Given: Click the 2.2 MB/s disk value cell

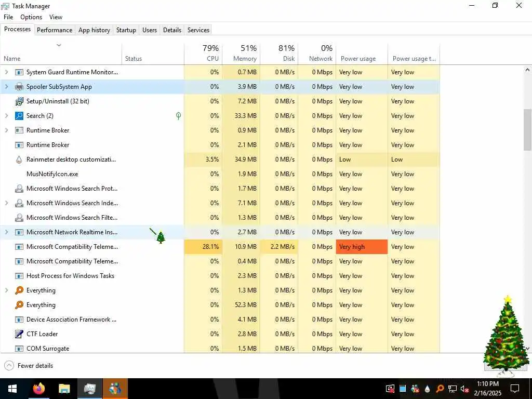Looking at the screenshot, I should click(x=279, y=247).
